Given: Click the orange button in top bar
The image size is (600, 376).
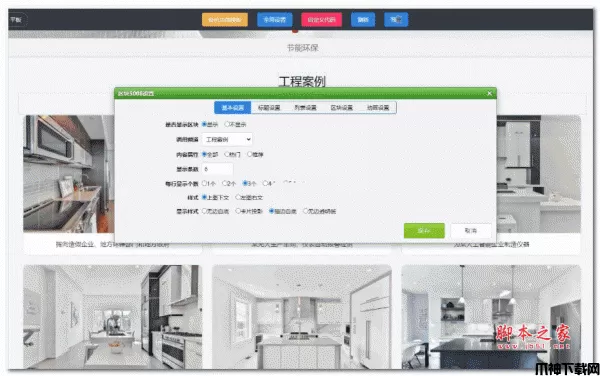Looking at the screenshot, I should (x=225, y=20).
